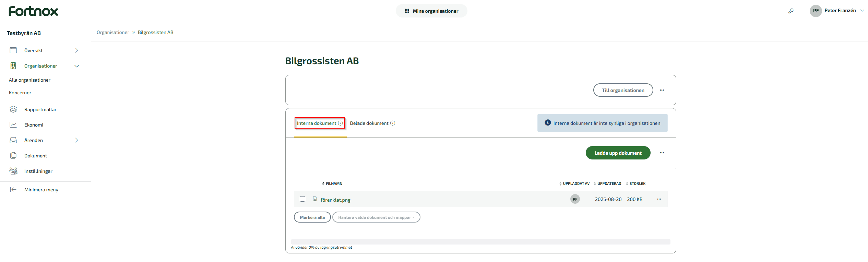Image resolution: width=868 pixels, height=262 pixels.
Task: Switch to the Delade dokument tab
Action: click(x=369, y=123)
